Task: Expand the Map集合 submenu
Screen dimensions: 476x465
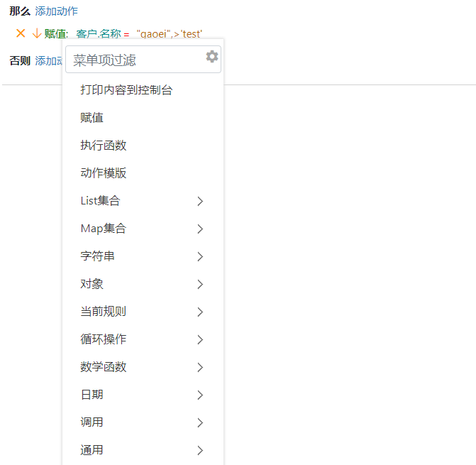Action: (x=142, y=229)
